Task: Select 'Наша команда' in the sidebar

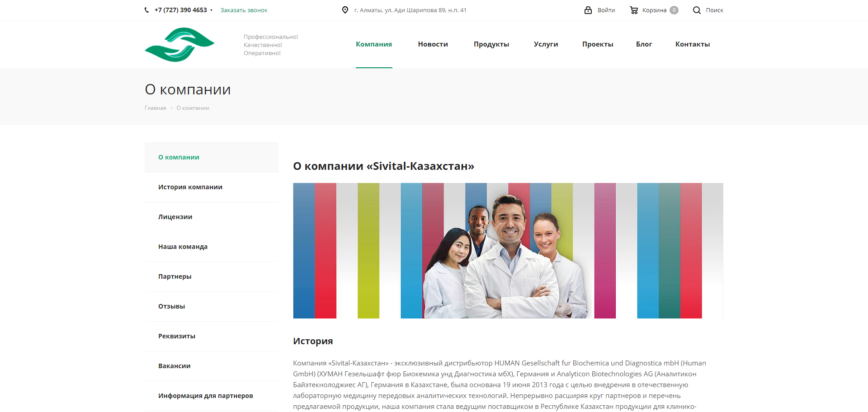Action: pyautogui.click(x=212, y=247)
